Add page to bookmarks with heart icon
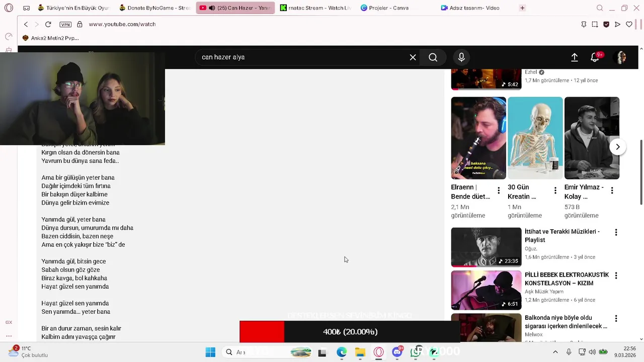The width and height of the screenshot is (644, 362). (x=629, y=24)
